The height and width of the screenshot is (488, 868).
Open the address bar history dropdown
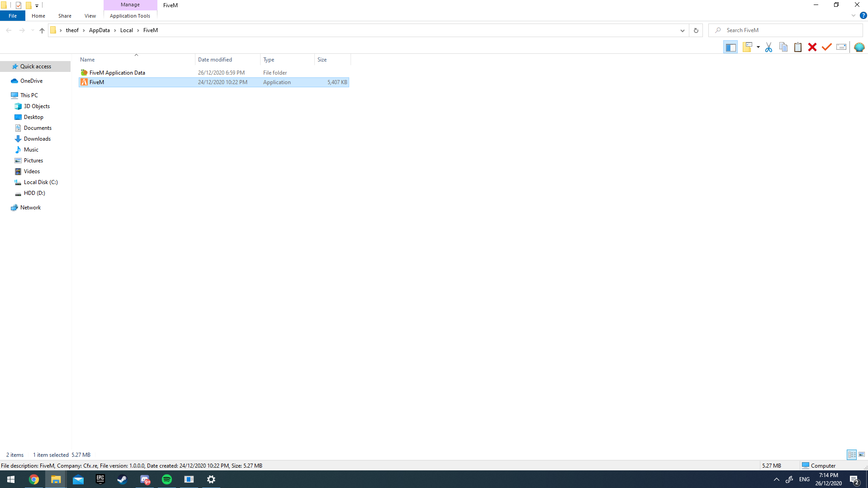(682, 30)
